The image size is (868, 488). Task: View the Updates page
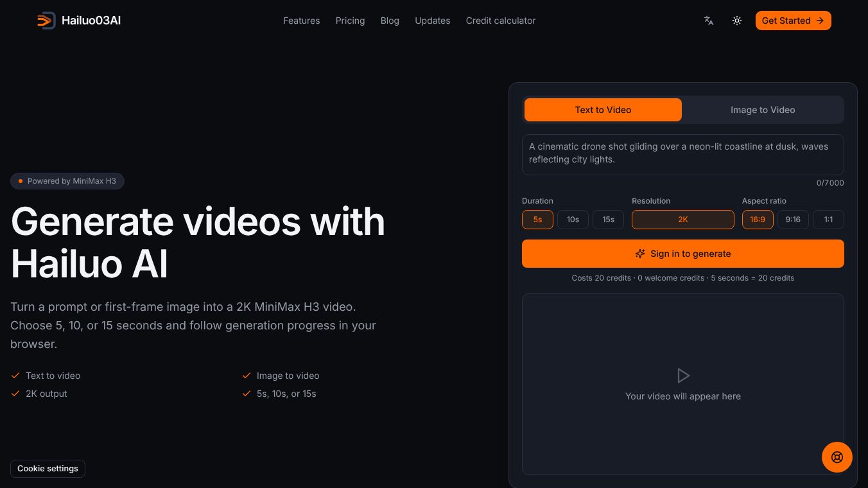pyautogui.click(x=433, y=21)
